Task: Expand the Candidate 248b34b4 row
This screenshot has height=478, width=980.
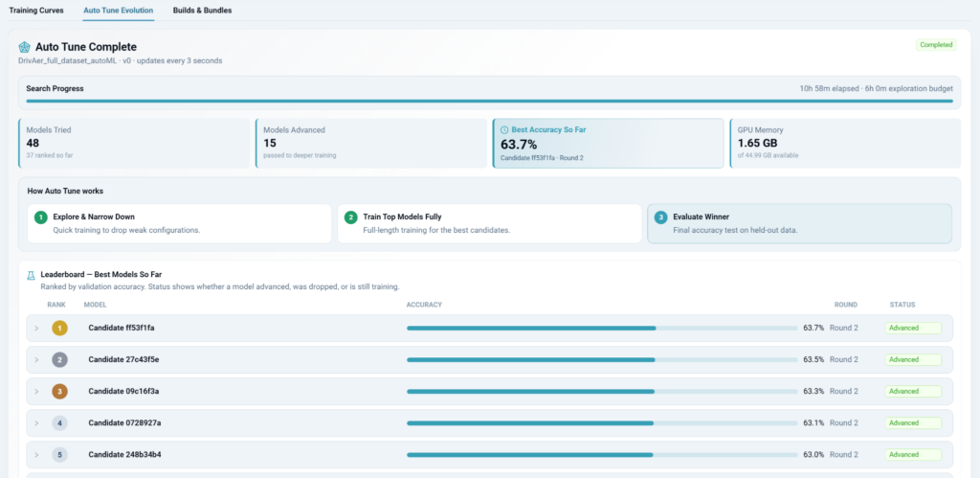Action: tap(36, 455)
